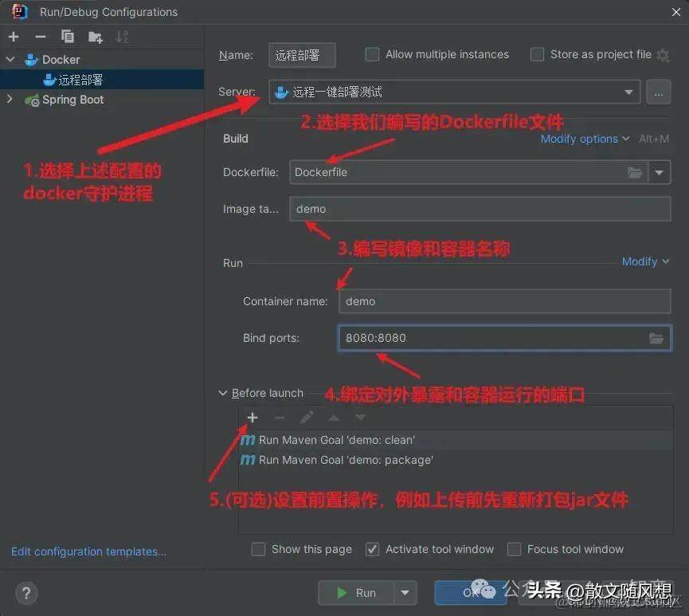Select Run Maven Goal 'demo: package'
Image resolution: width=689 pixels, height=616 pixels.
[x=456, y=460]
